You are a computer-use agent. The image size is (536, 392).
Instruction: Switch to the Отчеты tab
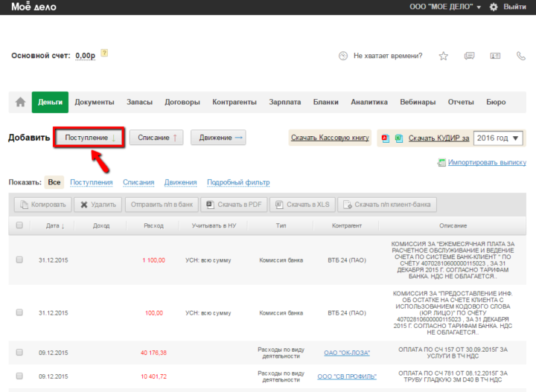461,102
